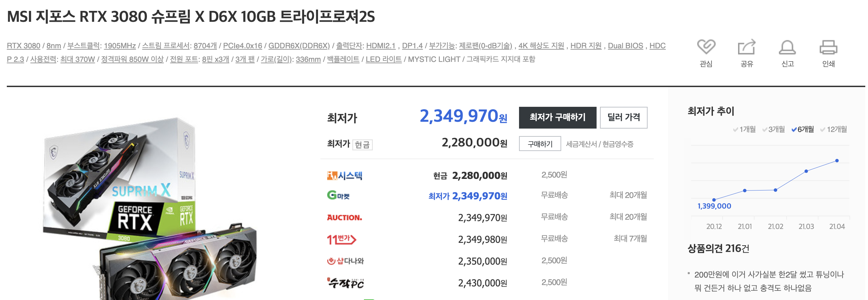
Task: Select the 1개월 price trend period
Action: (x=745, y=129)
